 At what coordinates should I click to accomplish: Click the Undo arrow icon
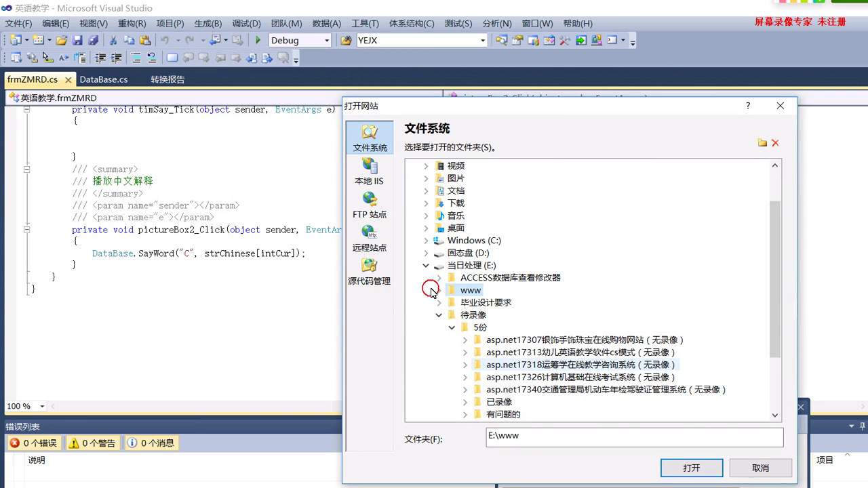click(x=165, y=41)
